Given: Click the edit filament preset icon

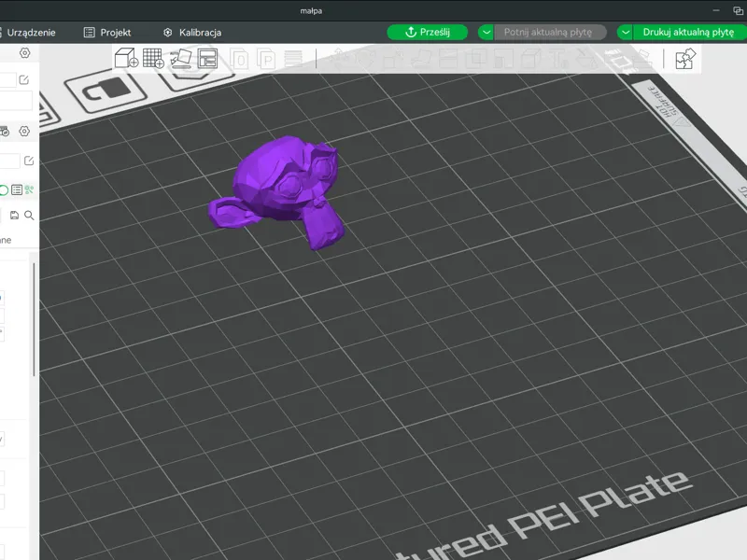Looking at the screenshot, I should [29, 161].
